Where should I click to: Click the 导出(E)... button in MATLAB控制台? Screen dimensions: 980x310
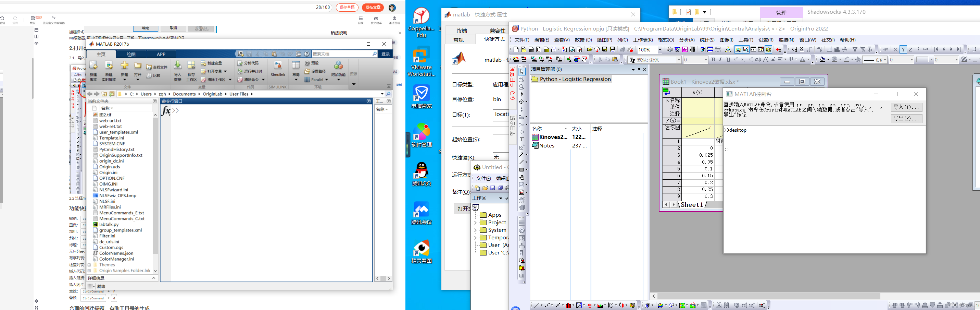pyautogui.click(x=906, y=118)
